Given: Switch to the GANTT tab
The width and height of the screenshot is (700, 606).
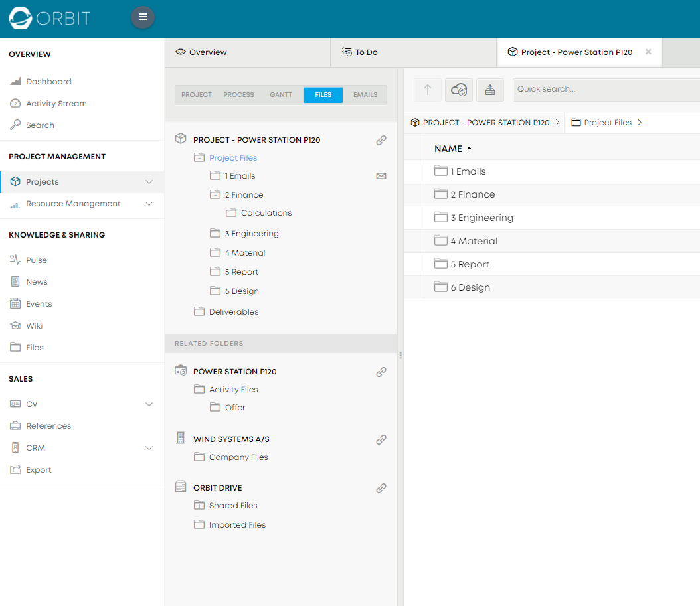Looking at the screenshot, I should tap(281, 94).
